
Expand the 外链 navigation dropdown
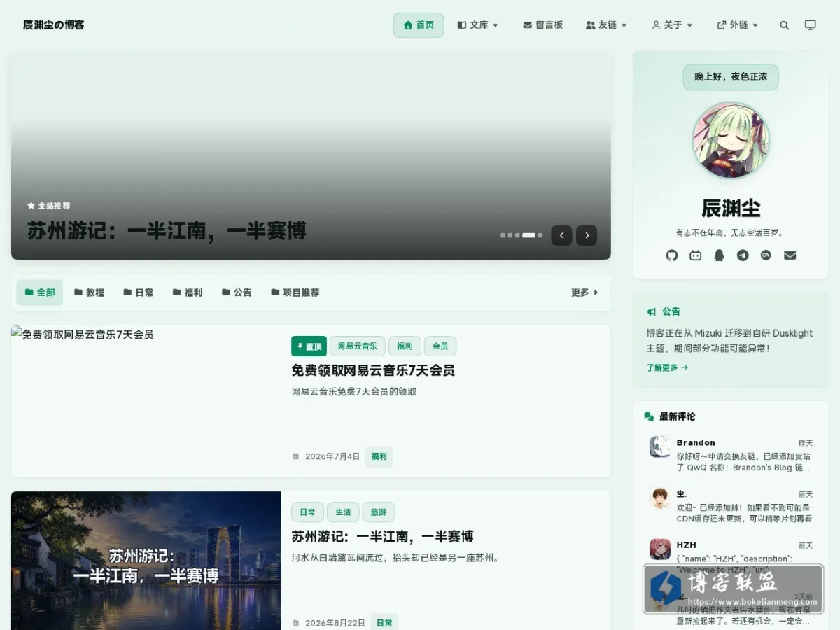(738, 25)
